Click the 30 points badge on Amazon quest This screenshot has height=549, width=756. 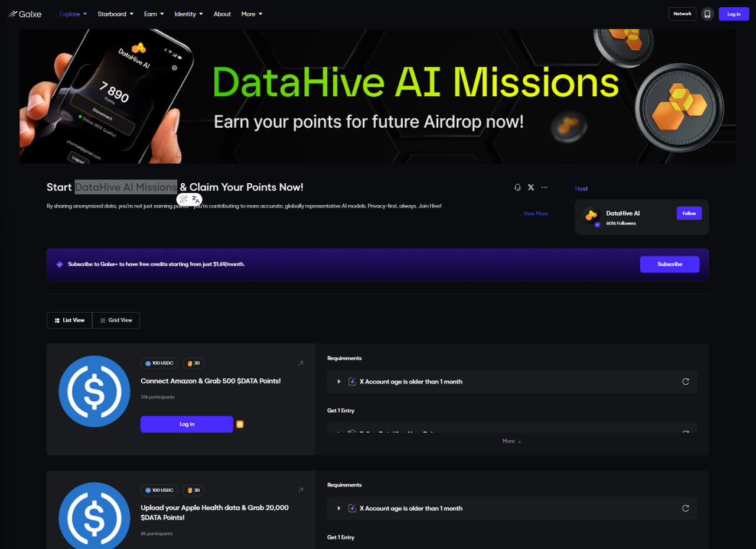coord(193,363)
